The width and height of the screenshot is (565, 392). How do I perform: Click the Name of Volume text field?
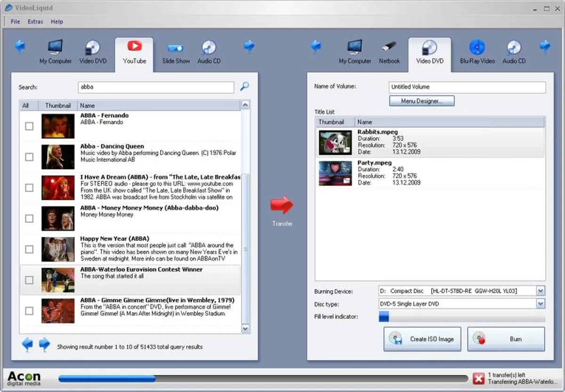tap(468, 87)
